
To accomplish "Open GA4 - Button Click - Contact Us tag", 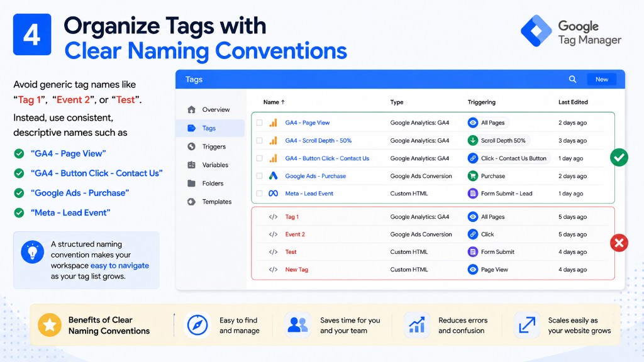I will tap(327, 158).
